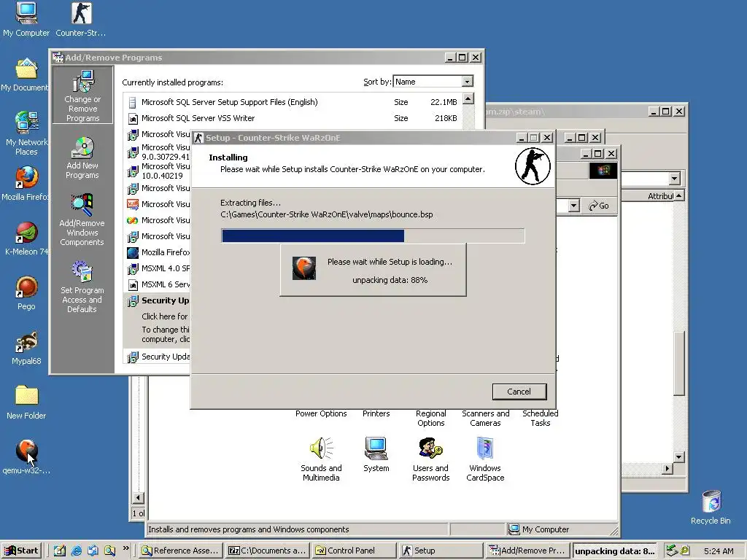Select the MSXML 6 Service entry

pos(158,284)
